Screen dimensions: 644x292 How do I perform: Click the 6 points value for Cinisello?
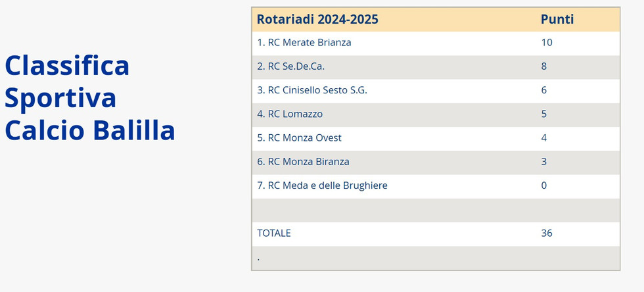(544, 90)
